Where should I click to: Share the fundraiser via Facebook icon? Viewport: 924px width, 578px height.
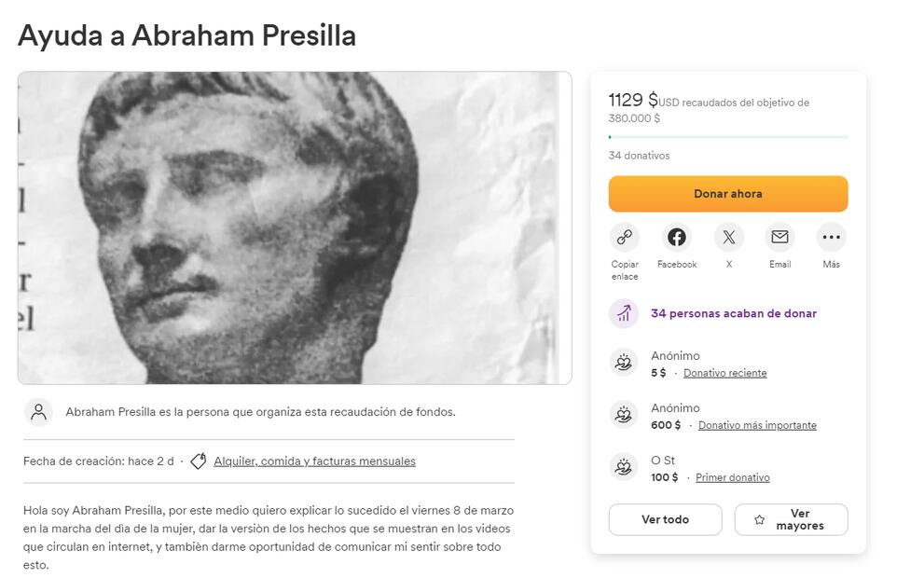676,237
